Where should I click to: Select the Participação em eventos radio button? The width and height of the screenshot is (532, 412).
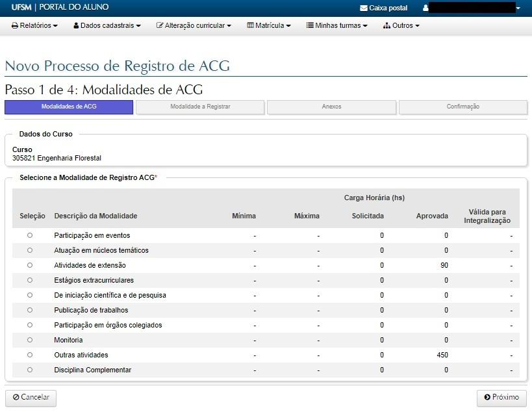(30, 235)
